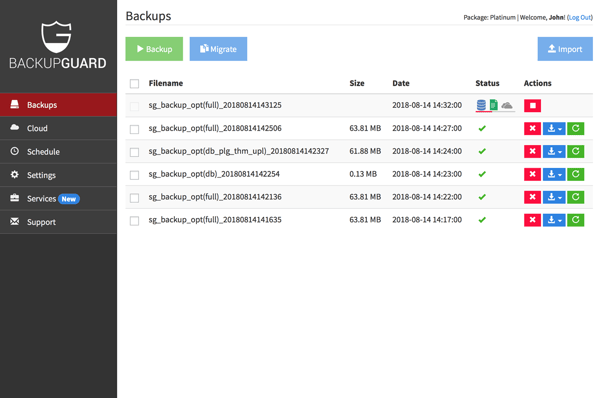Click the BackupGuard shield logo
This screenshot has width=600, height=398.
56,37
